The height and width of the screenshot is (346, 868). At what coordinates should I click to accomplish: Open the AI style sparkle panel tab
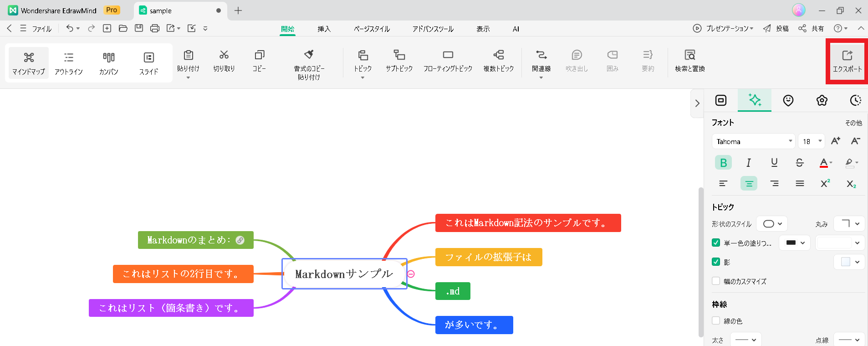755,100
